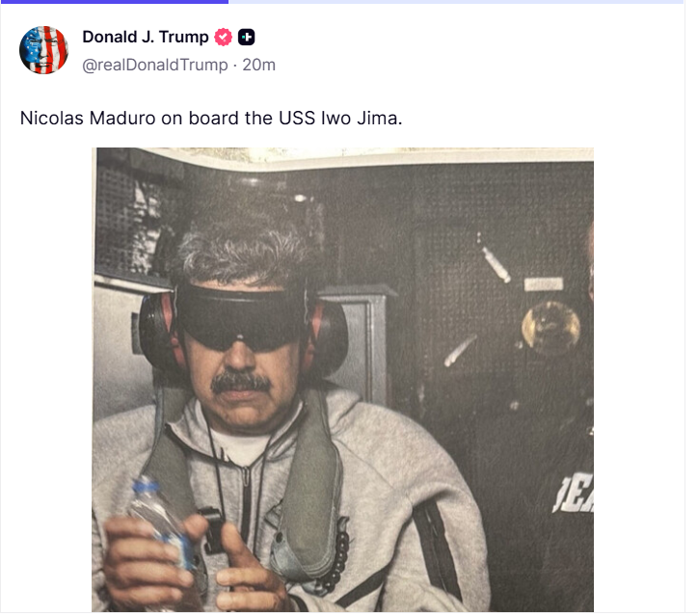The image size is (698, 616).
Task: Click the unfilled light portion of top progress bar
Action: [x=456, y=2]
